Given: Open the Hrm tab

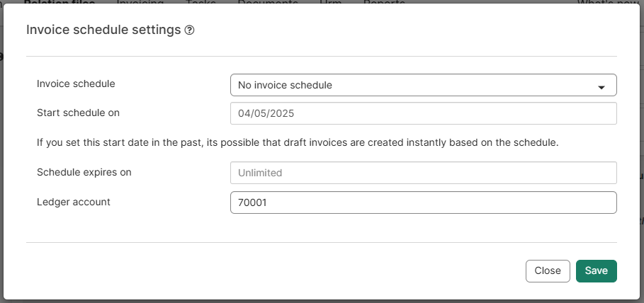Looking at the screenshot, I should (x=330, y=3).
